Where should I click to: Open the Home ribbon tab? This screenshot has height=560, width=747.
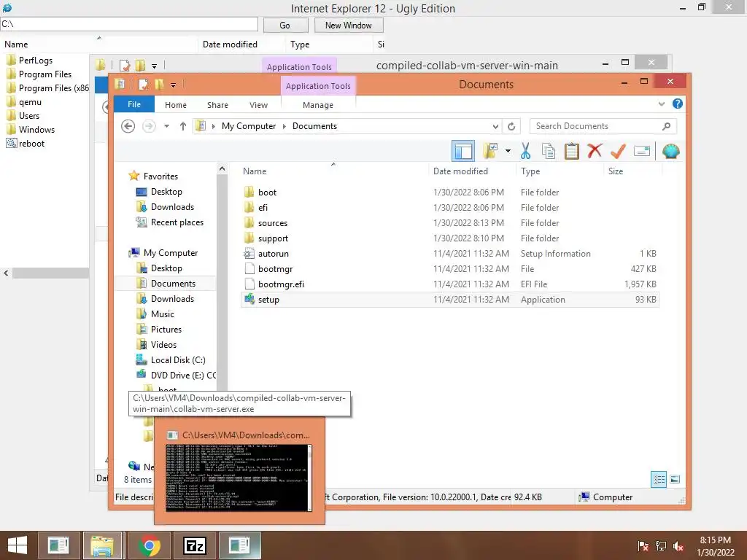(x=176, y=105)
